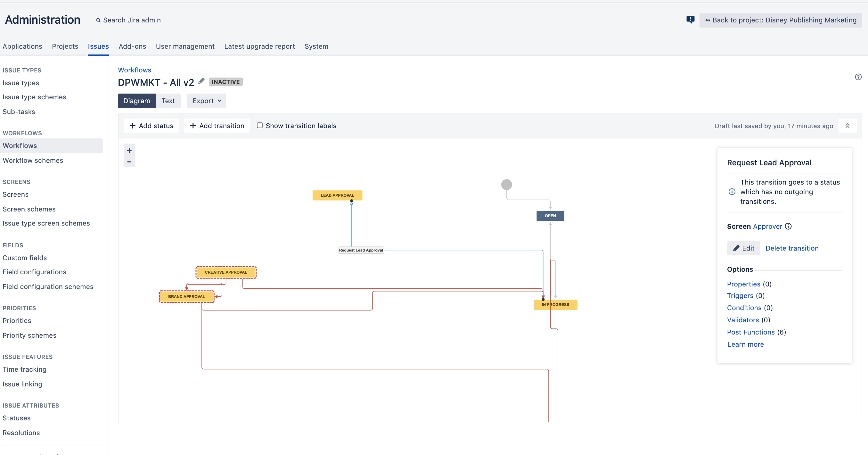Zoom in with the plus icon
The image size is (868, 455).
(x=129, y=151)
